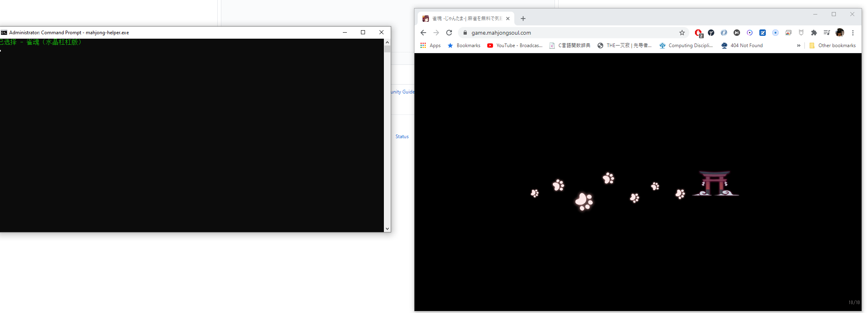Click Command Prompt scrollbar up arrow
868x313 pixels.
tap(387, 42)
